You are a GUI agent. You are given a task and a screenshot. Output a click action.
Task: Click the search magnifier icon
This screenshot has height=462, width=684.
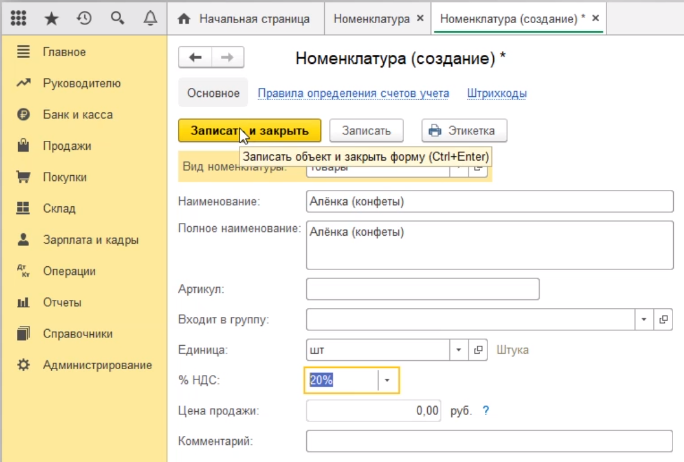(117, 19)
